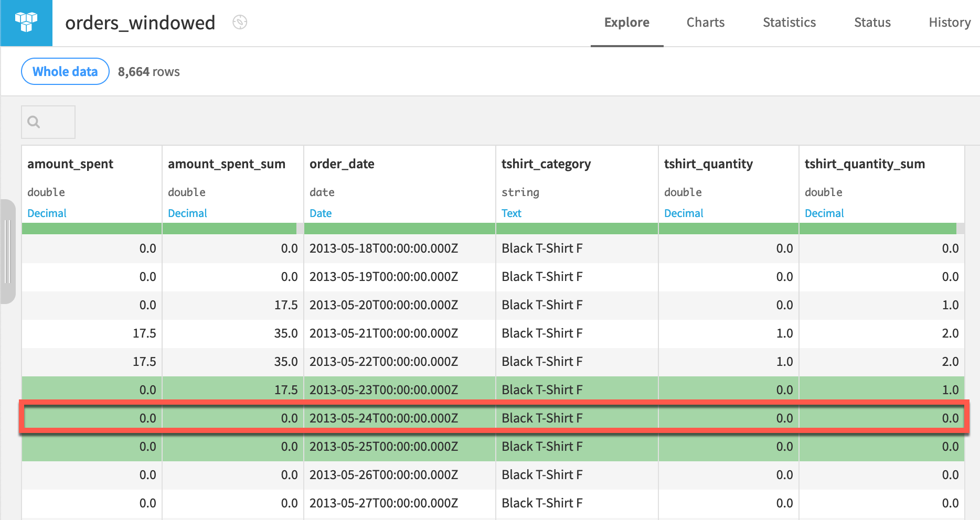
Task: Click the Decimal meaning link under amount_spent
Action: coord(47,213)
